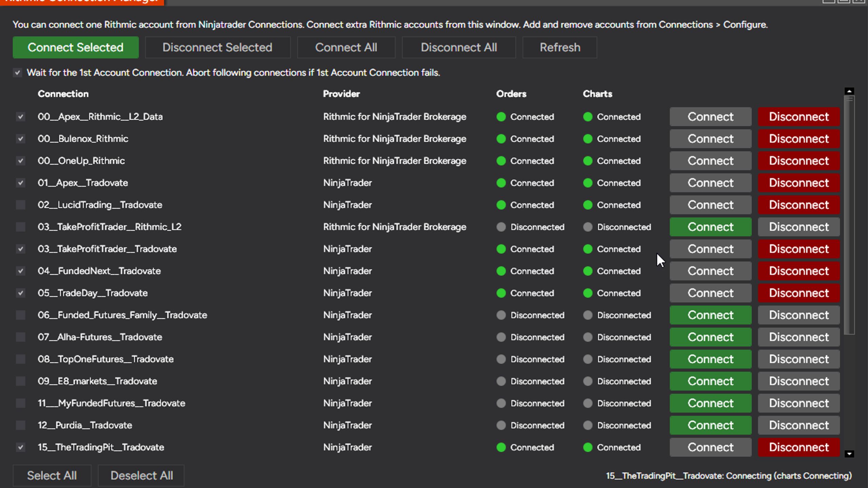The image size is (868, 488).
Task: Connect 09__E8_markets__Tradovate row
Action: [x=710, y=381]
